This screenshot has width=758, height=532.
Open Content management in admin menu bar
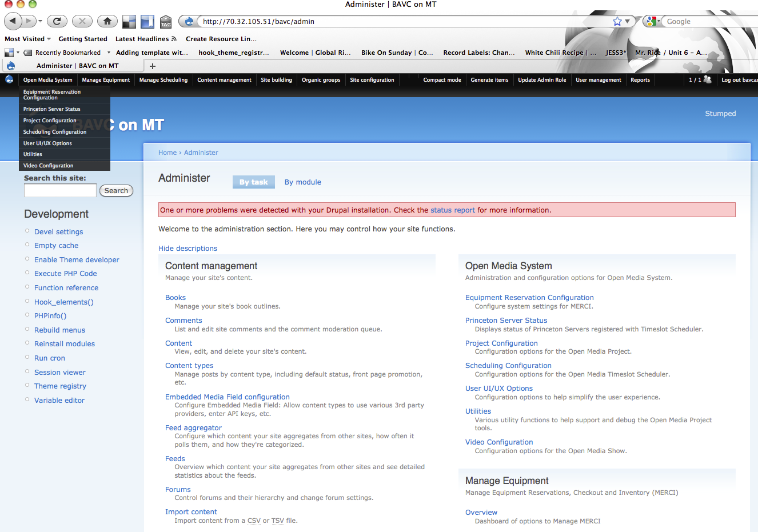224,80
